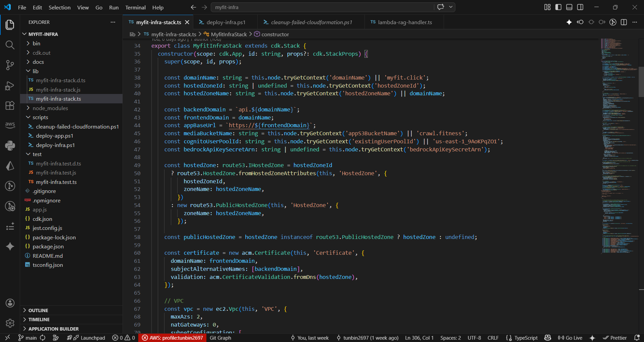Open the Extensions view
Screen dimensions: 644x342
(10, 105)
